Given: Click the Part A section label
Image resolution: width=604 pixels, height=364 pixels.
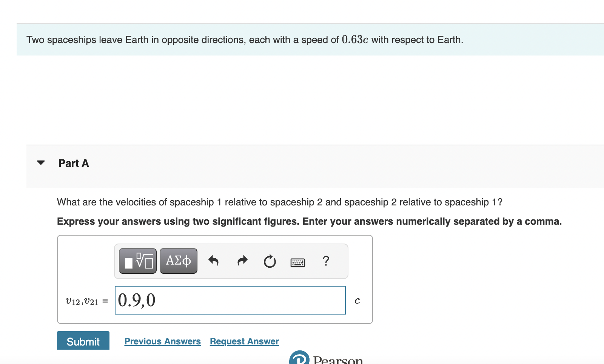Looking at the screenshot, I should 74,163.
